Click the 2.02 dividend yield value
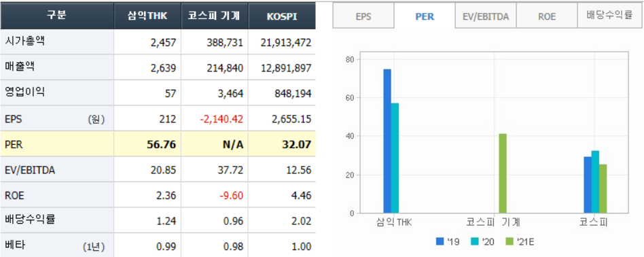Screen dimensions: 644x257 pyautogui.click(x=302, y=221)
